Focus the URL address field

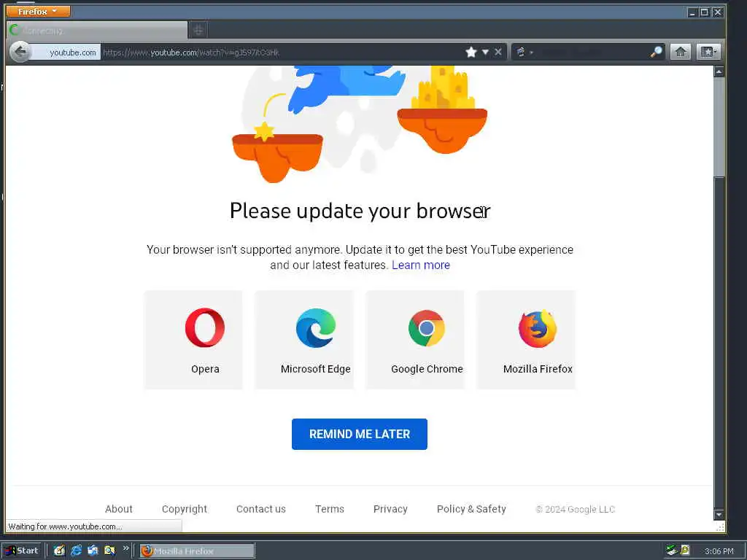point(281,52)
